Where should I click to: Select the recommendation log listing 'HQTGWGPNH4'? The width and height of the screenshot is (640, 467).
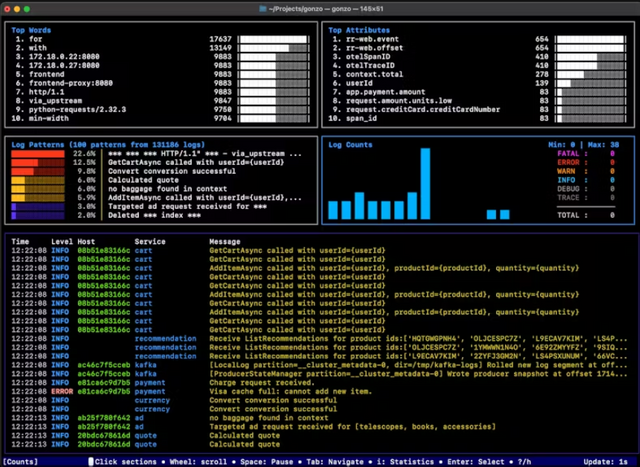pos(320,339)
